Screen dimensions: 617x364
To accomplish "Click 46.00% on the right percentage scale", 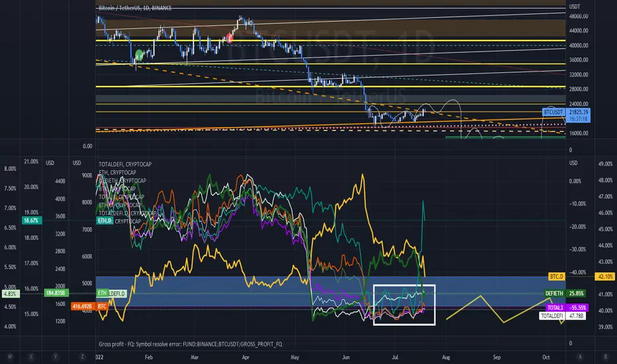I will pos(605,213).
